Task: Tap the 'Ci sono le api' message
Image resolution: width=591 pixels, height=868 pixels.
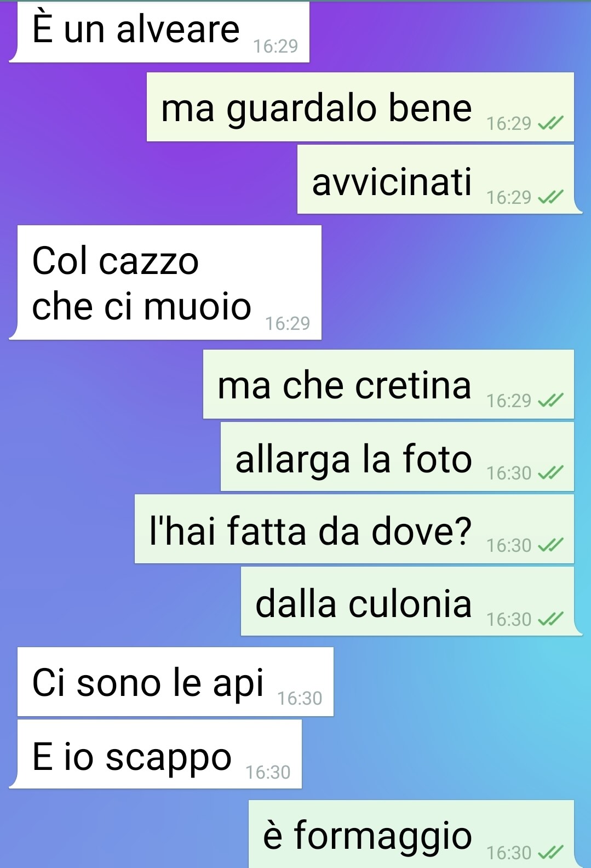Action: point(175,682)
